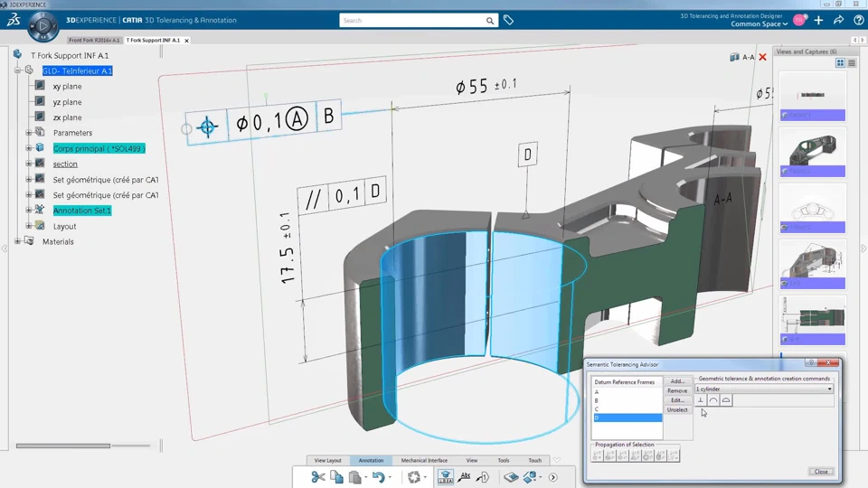The width and height of the screenshot is (868, 488).
Task: Open the Common Space dropdown
Action: pyautogui.click(x=759, y=23)
